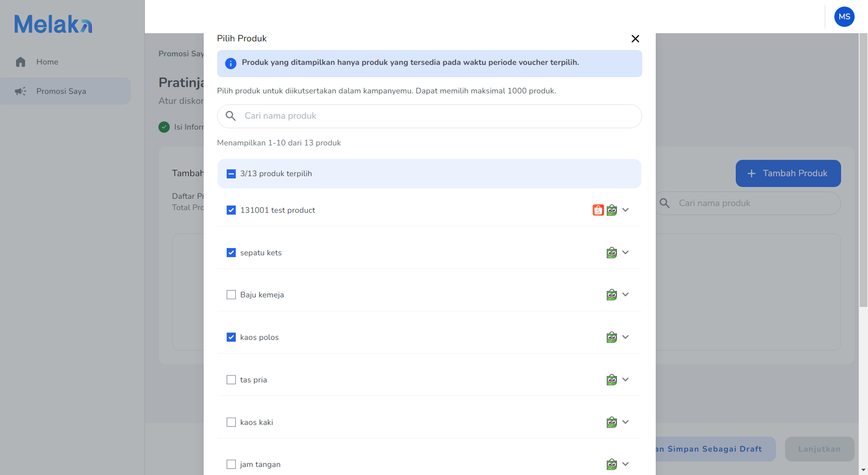Click the text Menampilkan 1-10 dari 13 produk
Image resolution: width=868 pixels, height=475 pixels.
pyautogui.click(x=279, y=143)
